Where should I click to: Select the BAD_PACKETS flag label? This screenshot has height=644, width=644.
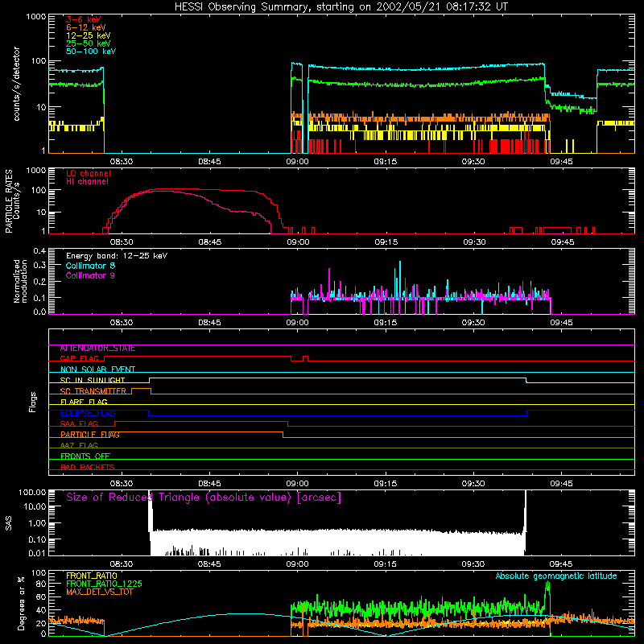click(x=88, y=467)
